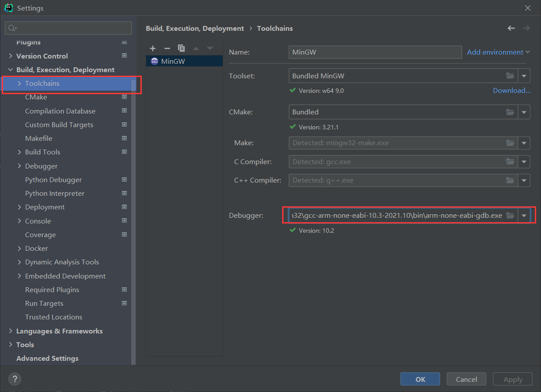This screenshot has height=392, width=541.
Task: Open the Toolset dropdown arrow
Action: click(x=524, y=76)
